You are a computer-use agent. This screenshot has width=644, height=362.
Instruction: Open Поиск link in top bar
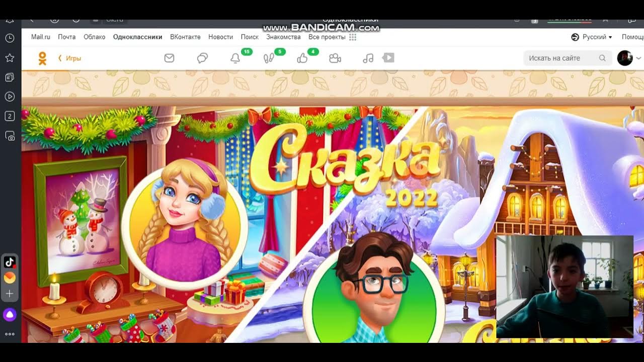(x=250, y=37)
